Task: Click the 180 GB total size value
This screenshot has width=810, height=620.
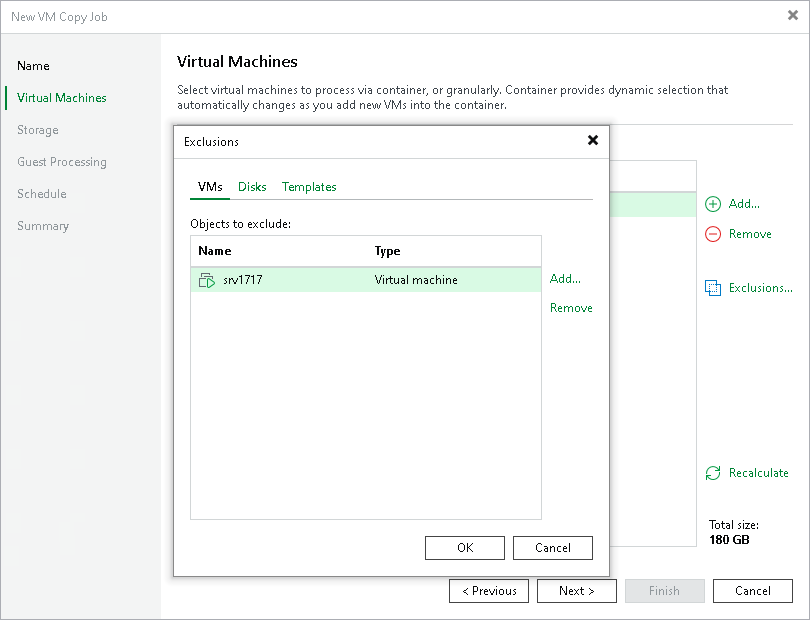Action: (729, 540)
